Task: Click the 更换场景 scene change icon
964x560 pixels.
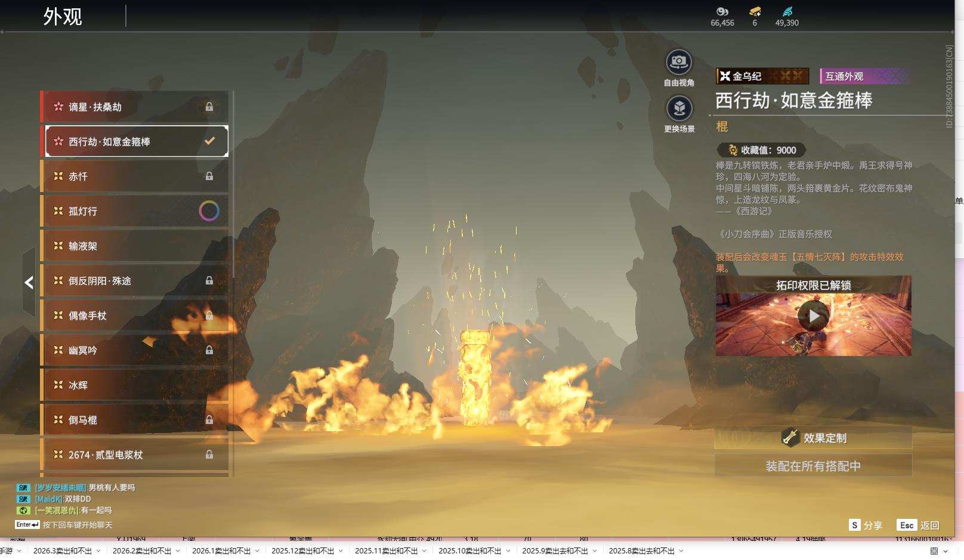Action: [679, 109]
